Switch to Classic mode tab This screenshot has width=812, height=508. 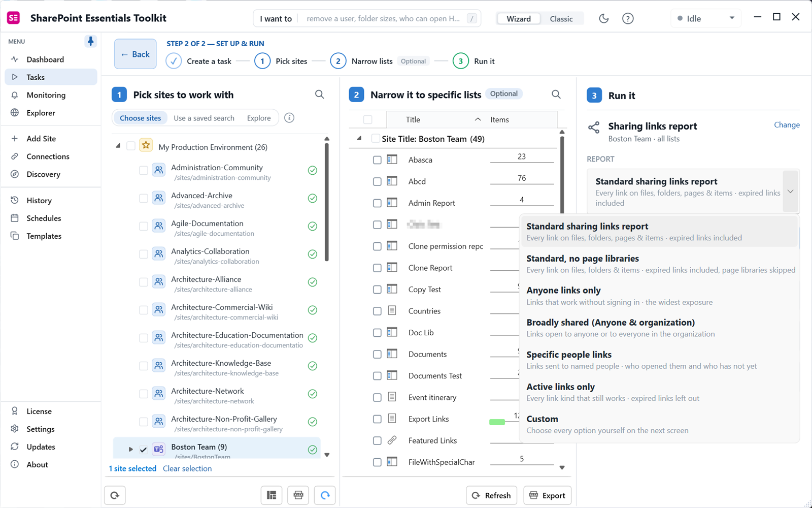pos(561,19)
